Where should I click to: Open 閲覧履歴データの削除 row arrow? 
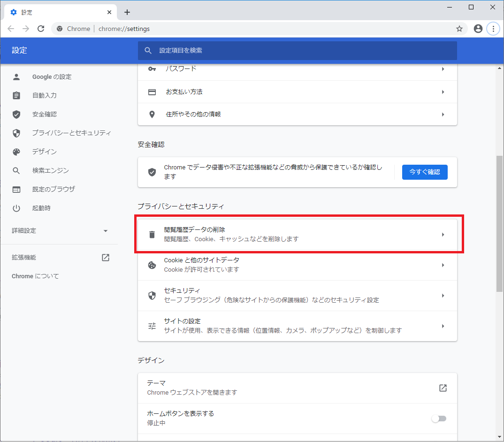point(443,235)
